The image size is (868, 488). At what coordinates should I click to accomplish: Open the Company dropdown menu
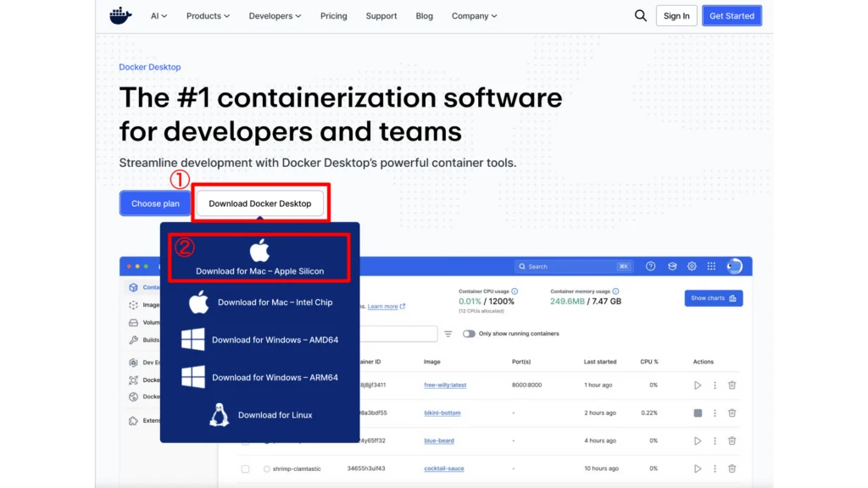pyautogui.click(x=474, y=16)
